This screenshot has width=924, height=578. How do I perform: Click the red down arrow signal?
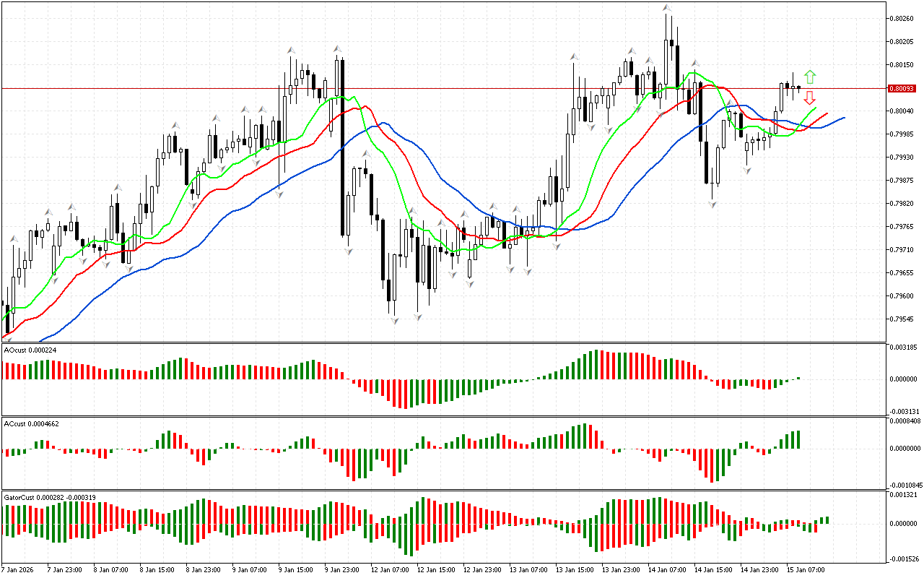point(810,98)
